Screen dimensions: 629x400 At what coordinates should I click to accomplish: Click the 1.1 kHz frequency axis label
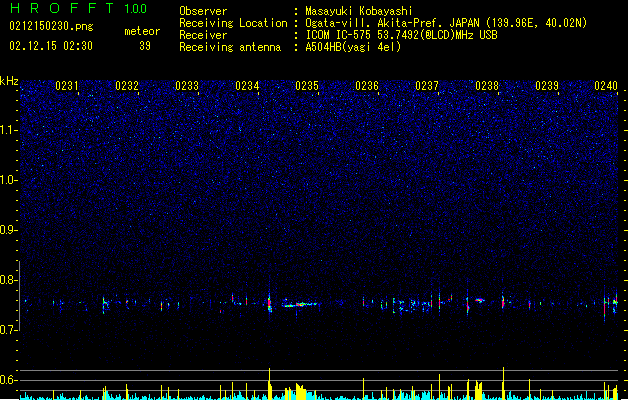pyautogui.click(x=9, y=130)
